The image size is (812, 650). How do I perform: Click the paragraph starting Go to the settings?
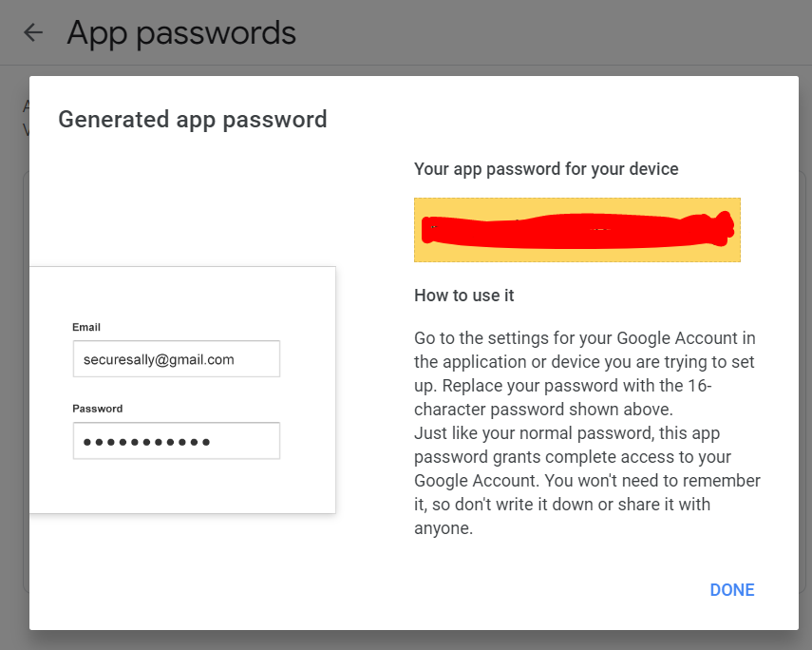click(x=585, y=373)
